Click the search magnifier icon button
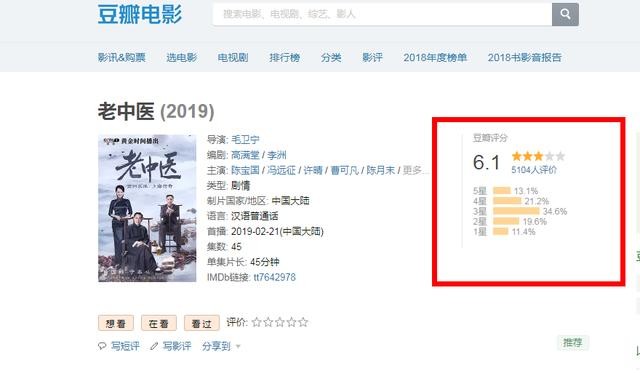The image size is (640, 373). [x=565, y=14]
